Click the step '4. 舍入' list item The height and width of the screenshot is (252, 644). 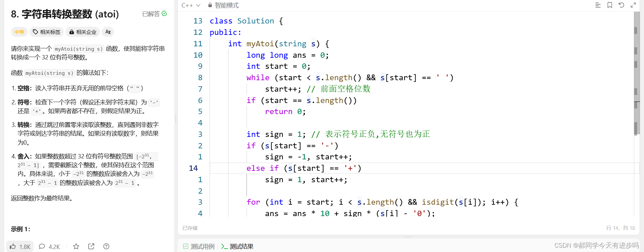(85, 169)
